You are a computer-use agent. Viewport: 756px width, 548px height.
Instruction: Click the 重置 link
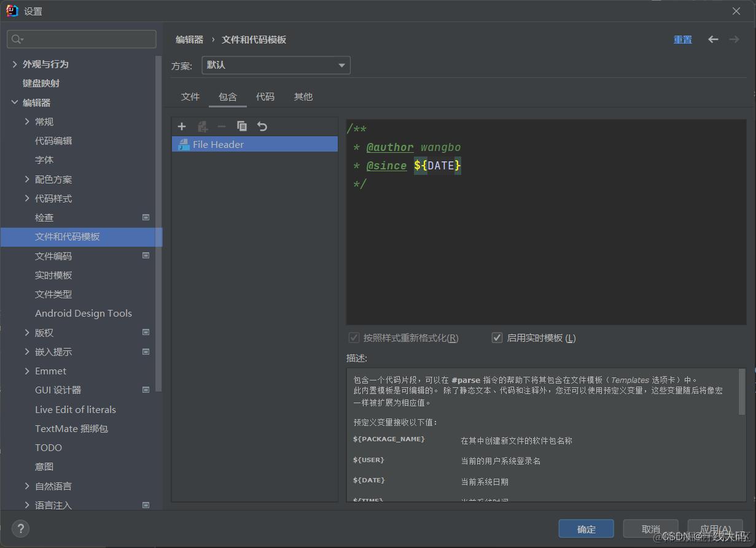point(683,39)
